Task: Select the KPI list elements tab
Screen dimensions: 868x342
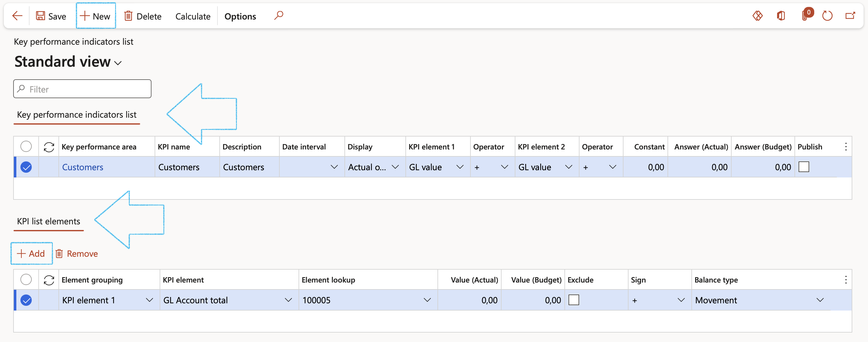Action: (48, 221)
